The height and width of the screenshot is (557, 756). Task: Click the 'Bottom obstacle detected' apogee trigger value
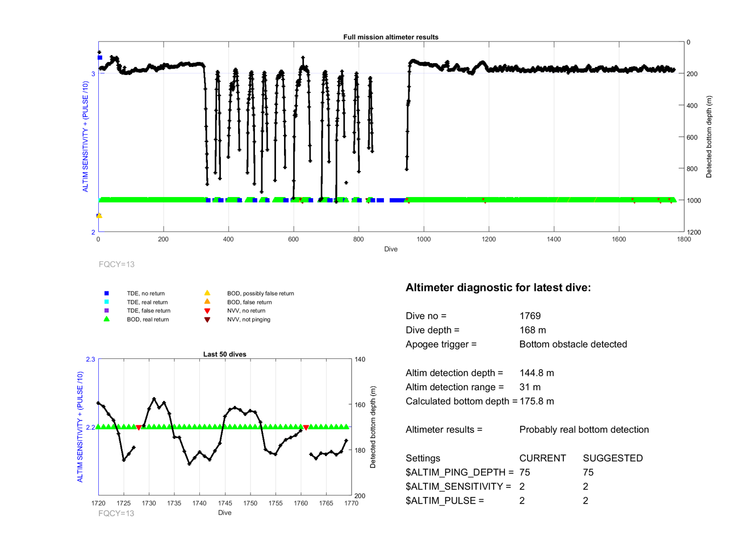pos(573,344)
